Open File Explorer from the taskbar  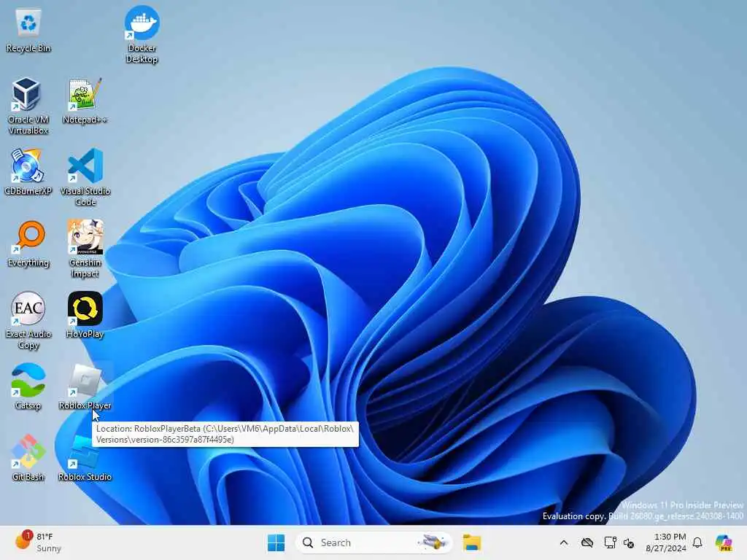click(472, 542)
